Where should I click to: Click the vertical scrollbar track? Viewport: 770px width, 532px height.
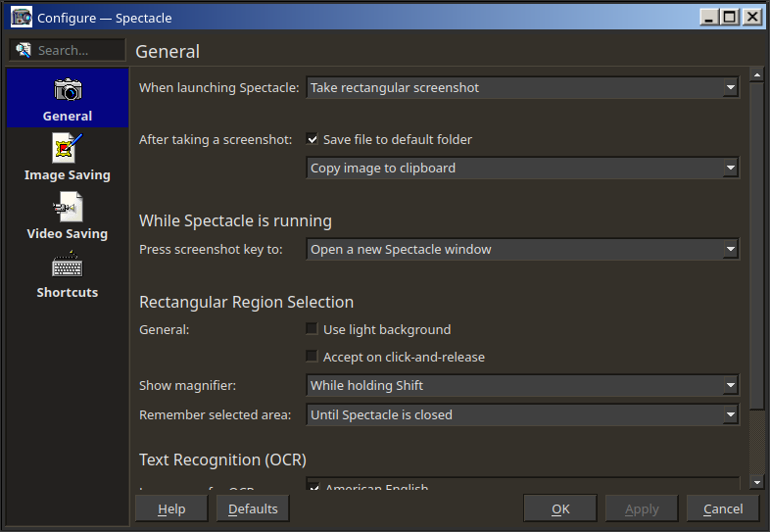point(756,442)
